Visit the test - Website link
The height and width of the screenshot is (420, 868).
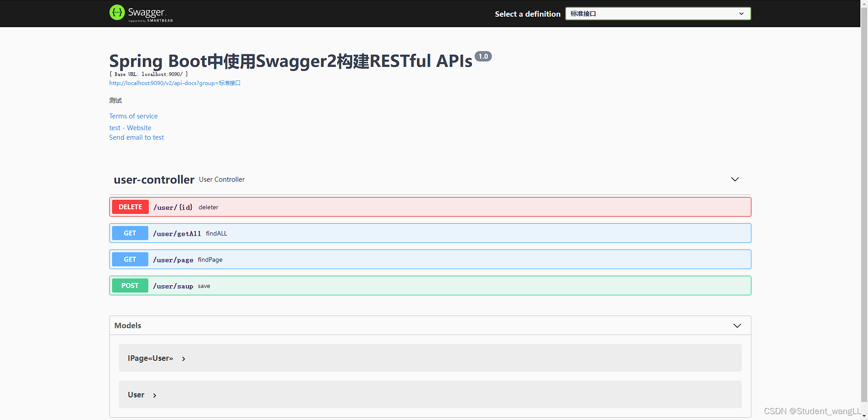tap(130, 127)
